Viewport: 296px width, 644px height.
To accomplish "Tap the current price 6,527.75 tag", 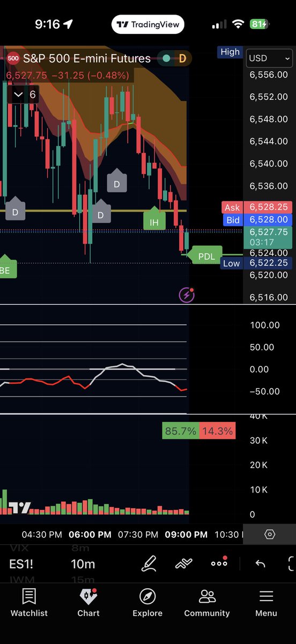I will click(x=267, y=237).
